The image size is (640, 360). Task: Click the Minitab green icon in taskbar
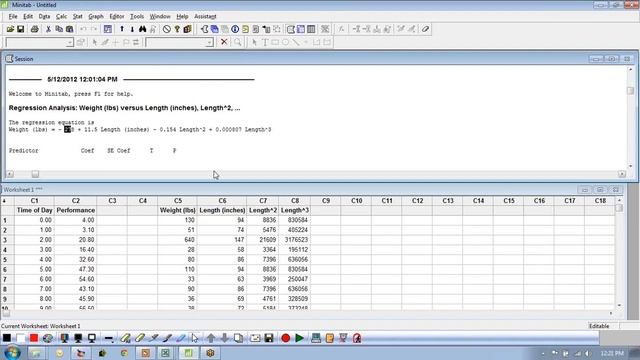(x=188, y=353)
